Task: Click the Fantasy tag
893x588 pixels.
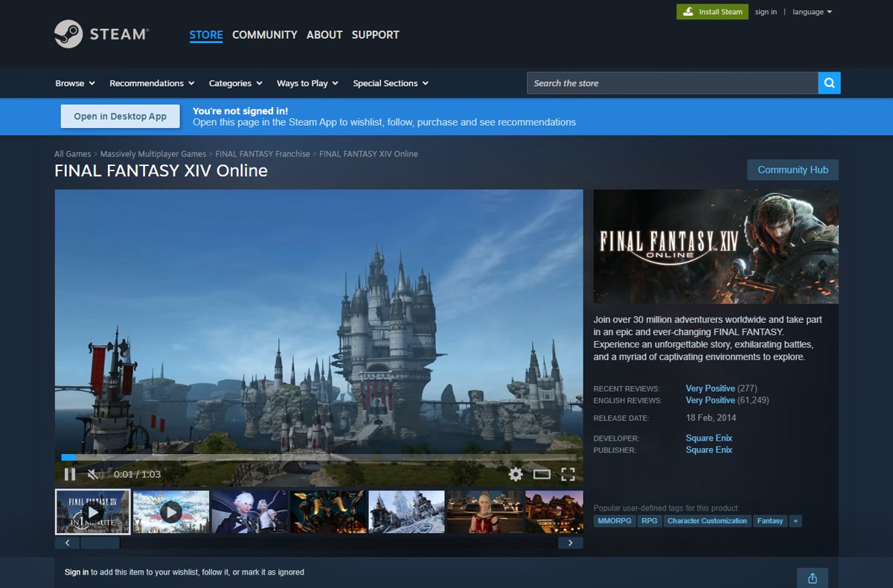Action: click(x=770, y=521)
